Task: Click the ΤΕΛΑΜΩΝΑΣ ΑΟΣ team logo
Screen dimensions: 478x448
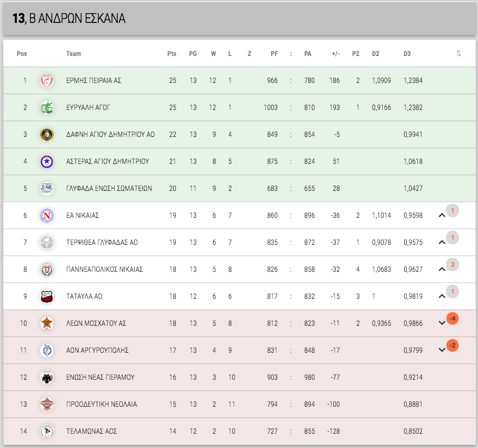Action: (47, 431)
